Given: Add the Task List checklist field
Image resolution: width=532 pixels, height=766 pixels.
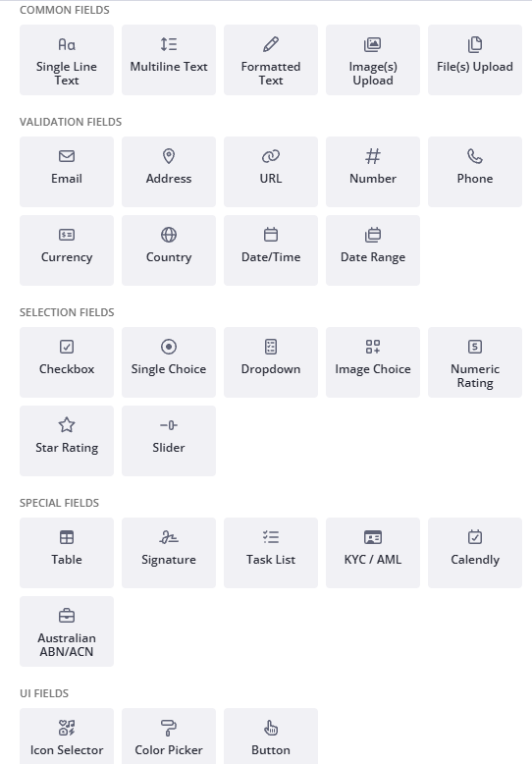Looking at the screenshot, I should pos(271,553).
